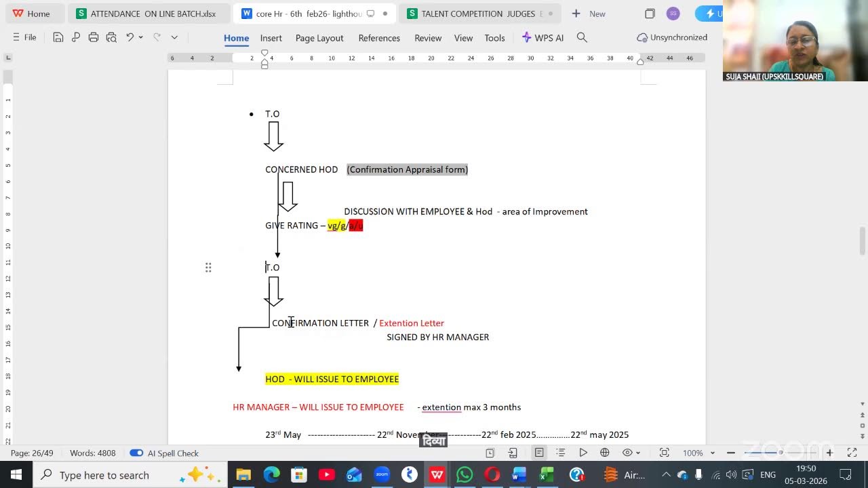Click the 'Confirmation Appraisal form' highlighted text
The height and width of the screenshot is (488, 868).
coord(408,169)
